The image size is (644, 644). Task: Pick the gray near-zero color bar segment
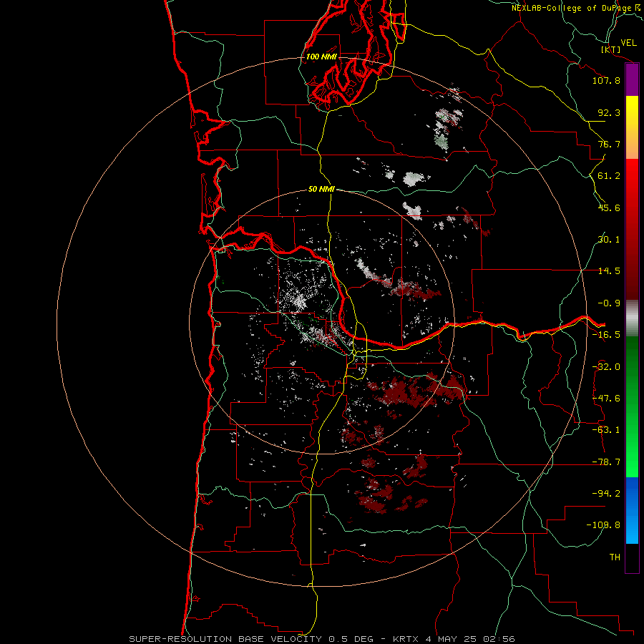tap(632, 318)
